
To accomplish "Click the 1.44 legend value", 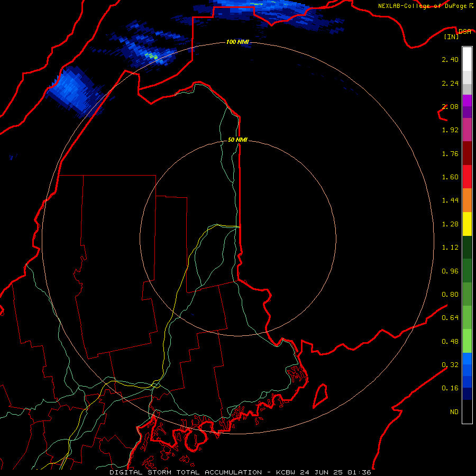I will 450,200.
